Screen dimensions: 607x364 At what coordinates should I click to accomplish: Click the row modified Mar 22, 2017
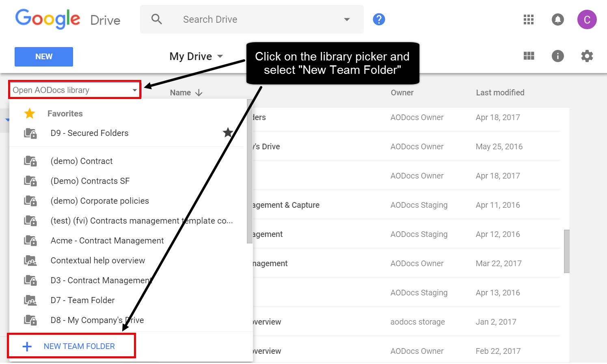click(406, 263)
